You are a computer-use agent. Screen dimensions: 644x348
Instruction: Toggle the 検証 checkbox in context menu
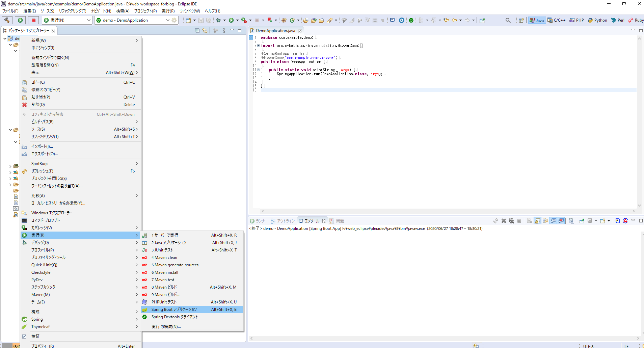24,337
